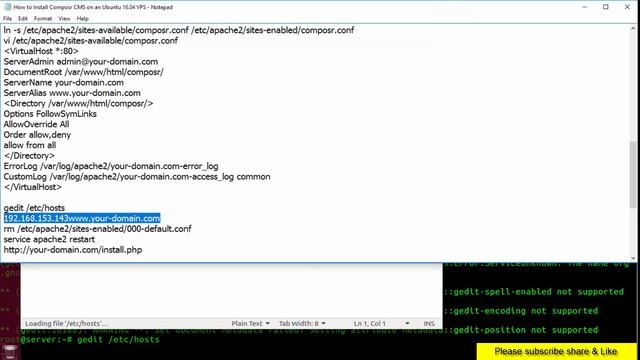The image size is (640, 360).
Task: Click the line 'ServerAlias www.your-domain.com'
Action: click(x=72, y=93)
